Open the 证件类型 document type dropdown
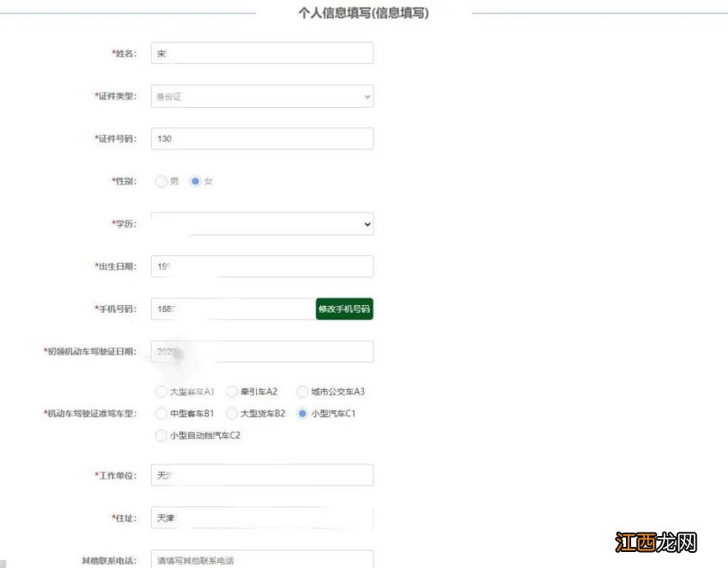The image size is (728, 568). (261, 95)
